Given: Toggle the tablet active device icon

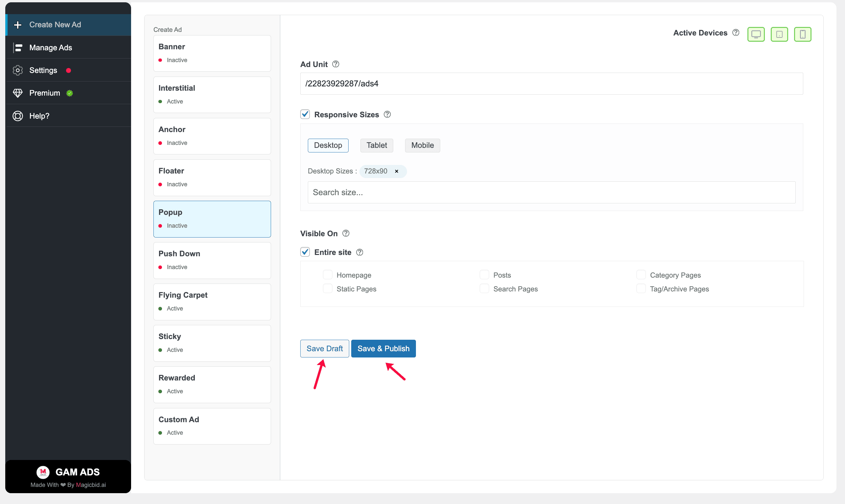Looking at the screenshot, I should pos(779,34).
